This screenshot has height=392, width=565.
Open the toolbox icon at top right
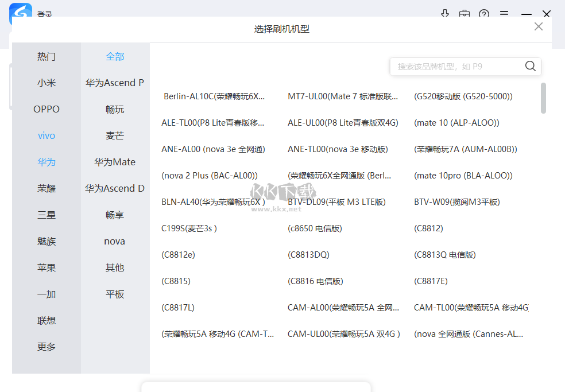coord(465,14)
